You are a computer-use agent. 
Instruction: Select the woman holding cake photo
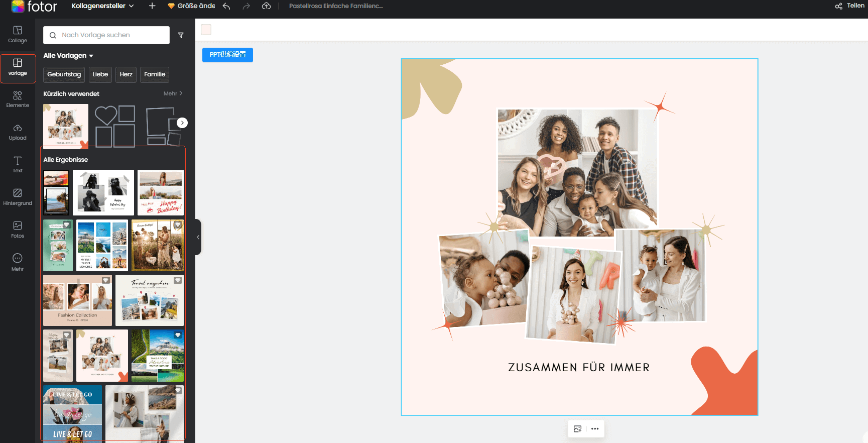pos(574,295)
